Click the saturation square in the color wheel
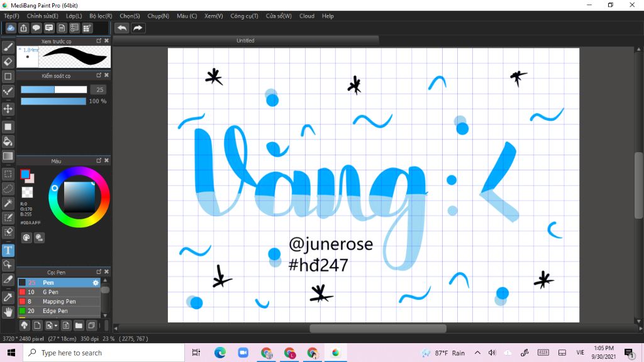 79,197
